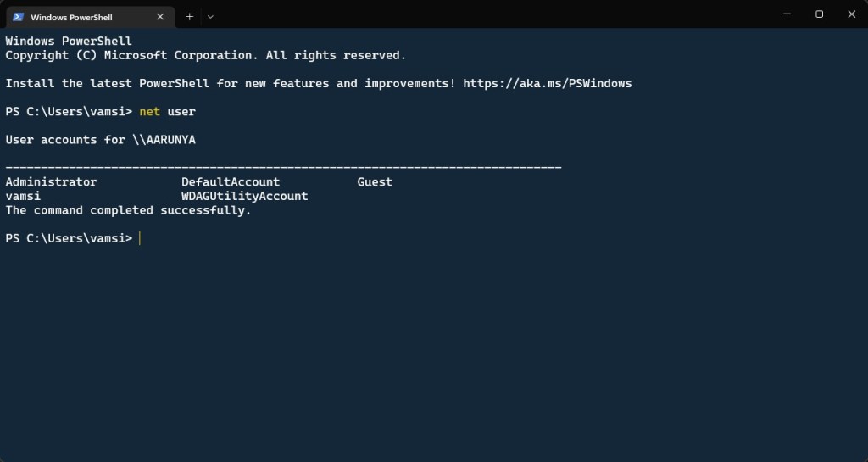Image resolution: width=868 pixels, height=462 pixels.
Task: Click the 'User accounts for \\AARUNYA' line
Action: [100, 139]
